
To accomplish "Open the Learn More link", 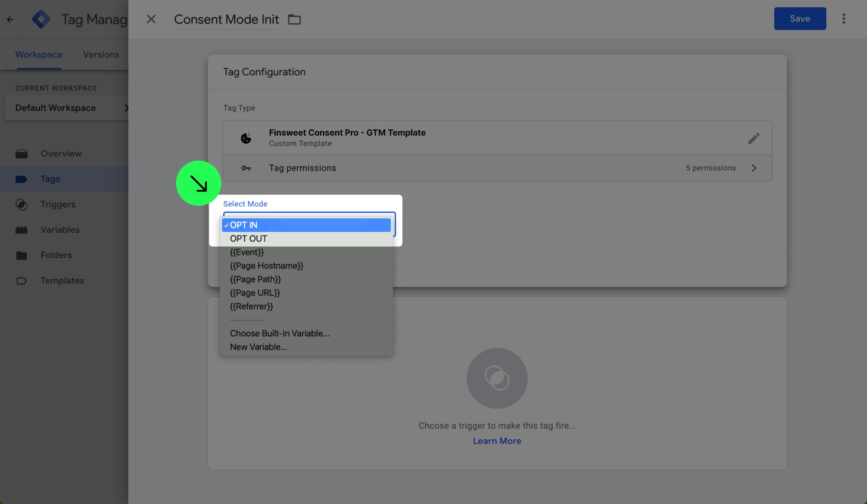I will click(x=497, y=441).
